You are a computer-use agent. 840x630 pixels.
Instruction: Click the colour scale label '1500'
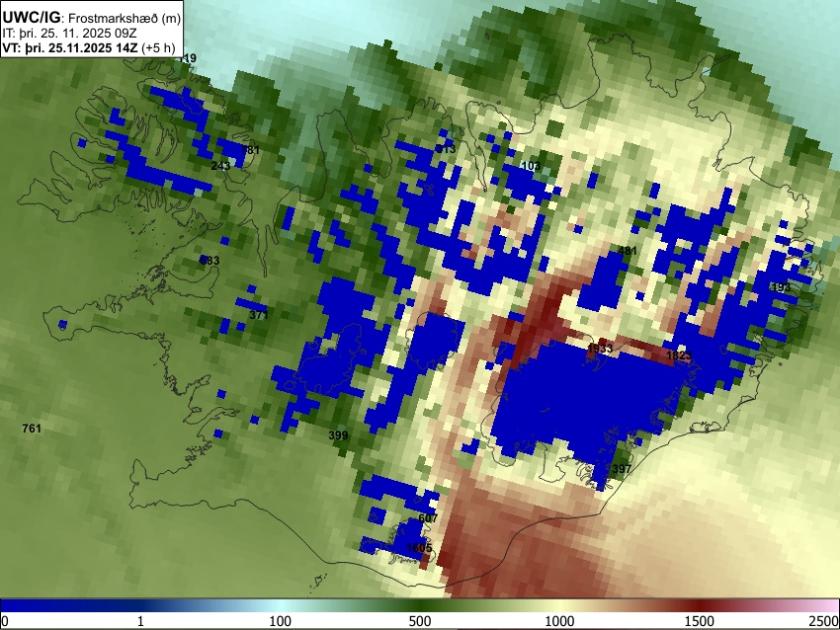[x=700, y=621]
